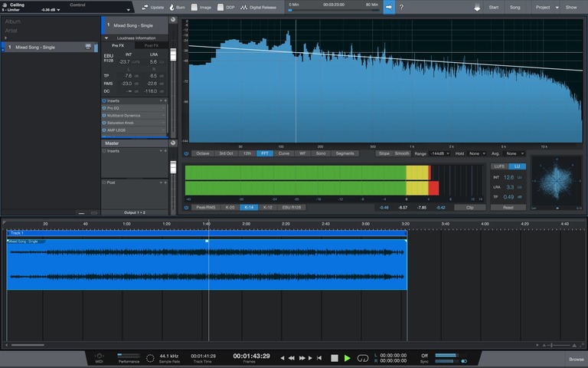Return to start in the transport

[x=319, y=358]
